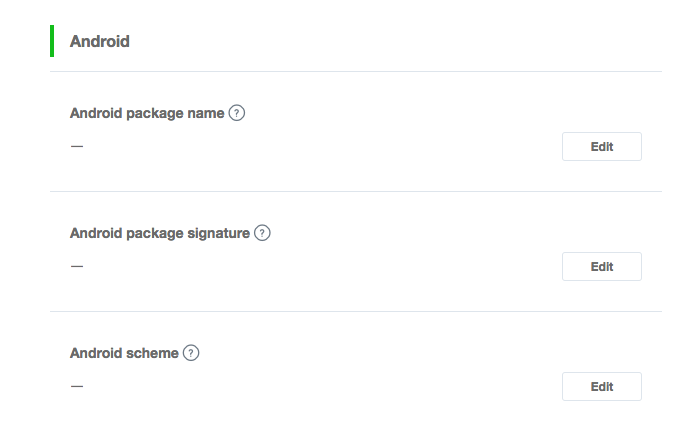Screen dimensions: 700x430
Task: Select the Android package signature label
Action: point(160,234)
